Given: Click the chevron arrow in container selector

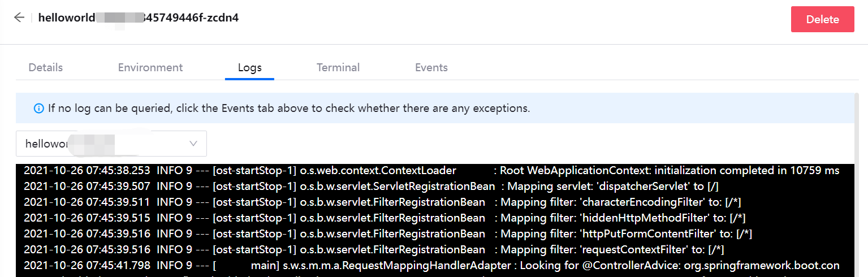Looking at the screenshot, I should (x=193, y=144).
